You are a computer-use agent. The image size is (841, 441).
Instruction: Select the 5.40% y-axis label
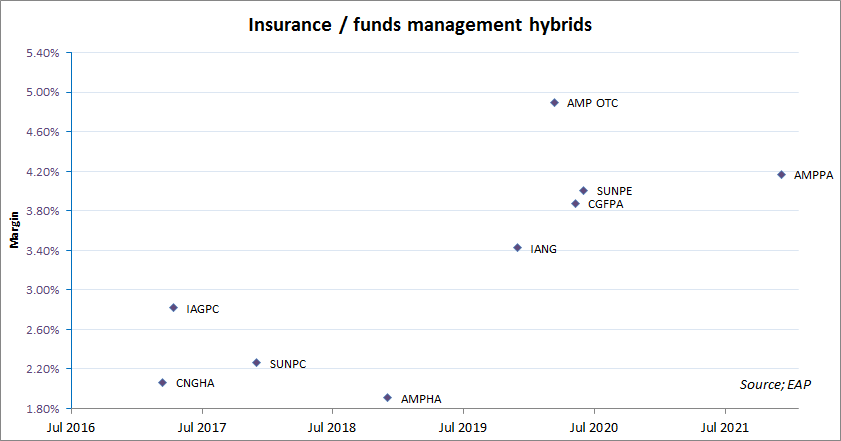click(x=43, y=53)
